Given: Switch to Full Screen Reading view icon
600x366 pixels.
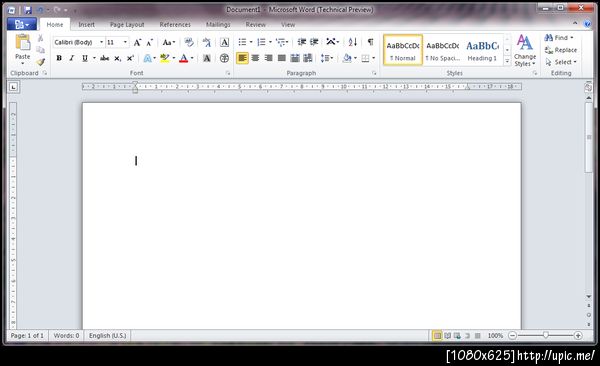Looking at the screenshot, I should [x=447, y=336].
